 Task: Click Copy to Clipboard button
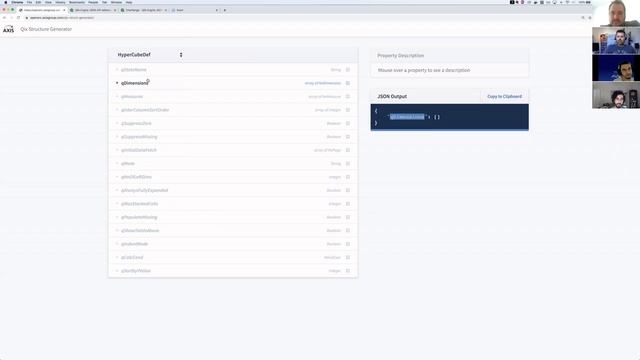(x=504, y=96)
